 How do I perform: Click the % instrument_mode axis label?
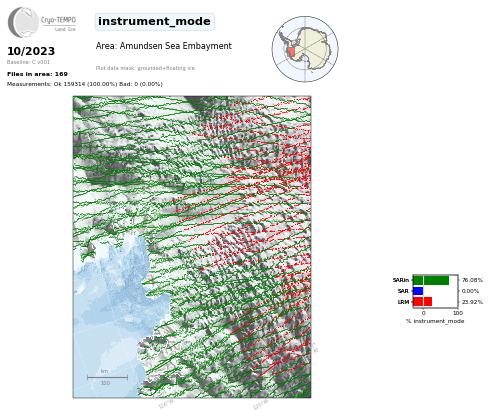pyautogui.click(x=435, y=321)
